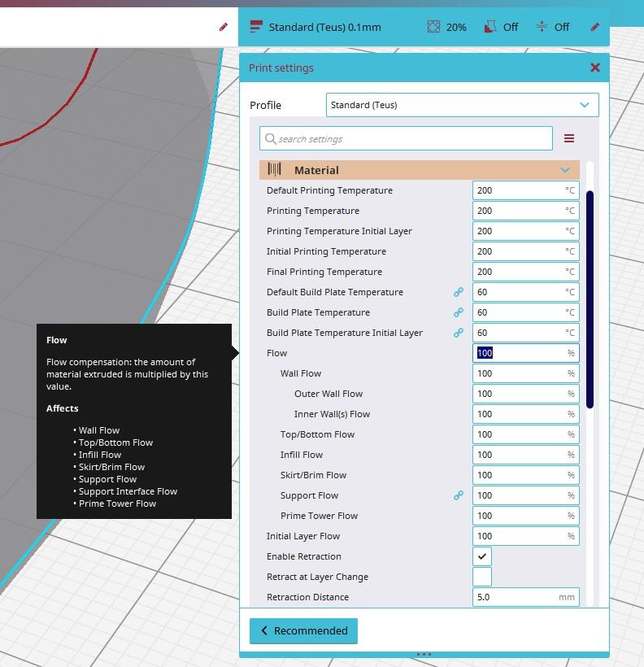Screen dimensions: 644x667
Task: Click the settings list vertical scrollbar
Action: point(590,299)
